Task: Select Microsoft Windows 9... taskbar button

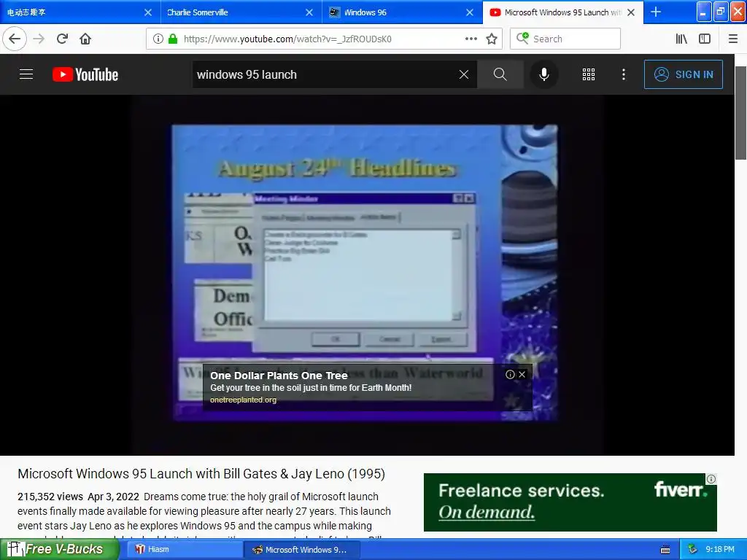Action: point(301,549)
